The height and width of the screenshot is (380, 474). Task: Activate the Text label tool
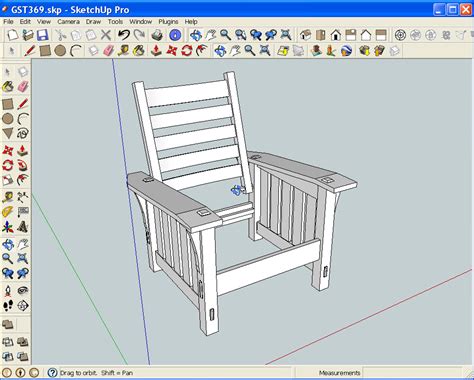pos(23,212)
